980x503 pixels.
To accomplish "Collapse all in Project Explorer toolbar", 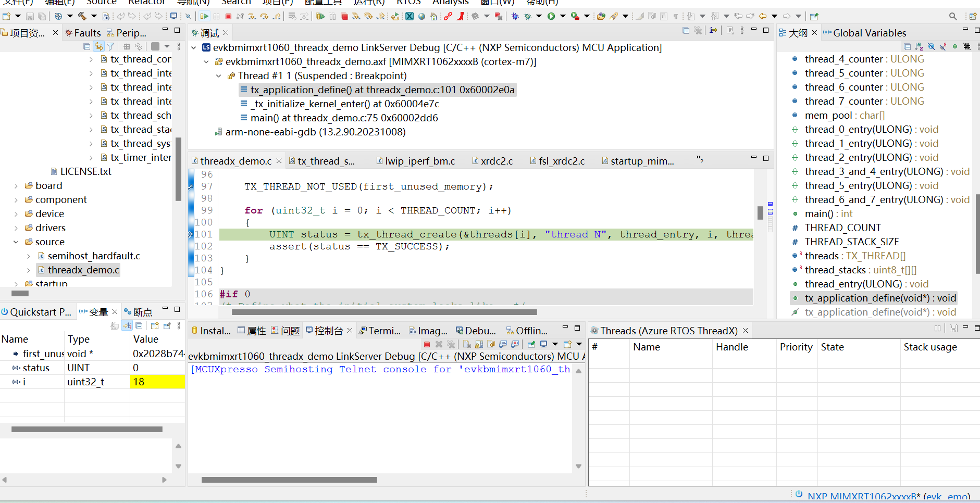I will click(x=87, y=46).
